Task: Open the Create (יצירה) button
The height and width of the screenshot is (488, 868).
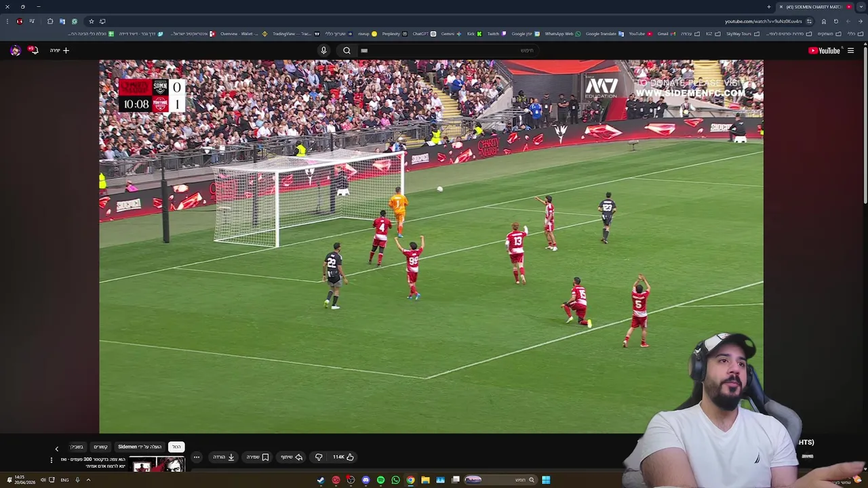Action: (x=60, y=50)
